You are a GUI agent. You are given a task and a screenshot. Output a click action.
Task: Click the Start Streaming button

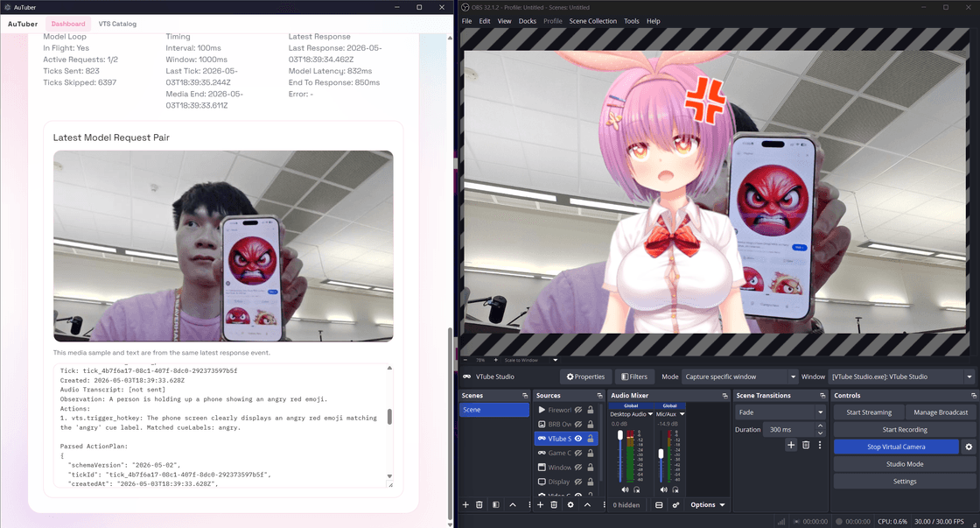tap(869, 412)
